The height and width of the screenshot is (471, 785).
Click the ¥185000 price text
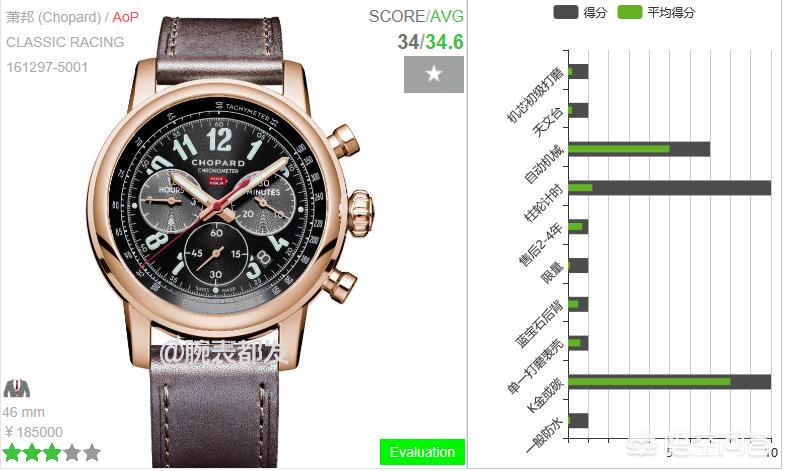pos(34,432)
